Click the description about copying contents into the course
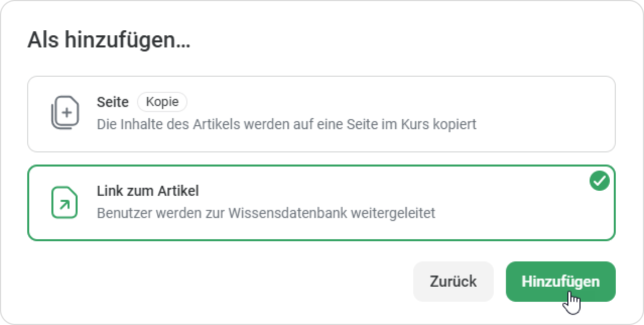 coord(286,124)
